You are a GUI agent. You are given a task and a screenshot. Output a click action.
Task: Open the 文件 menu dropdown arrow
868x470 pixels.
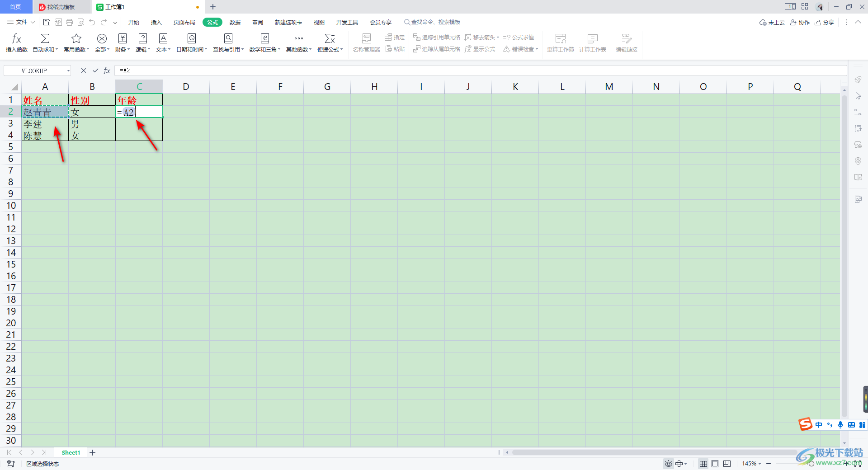pos(33,22)
